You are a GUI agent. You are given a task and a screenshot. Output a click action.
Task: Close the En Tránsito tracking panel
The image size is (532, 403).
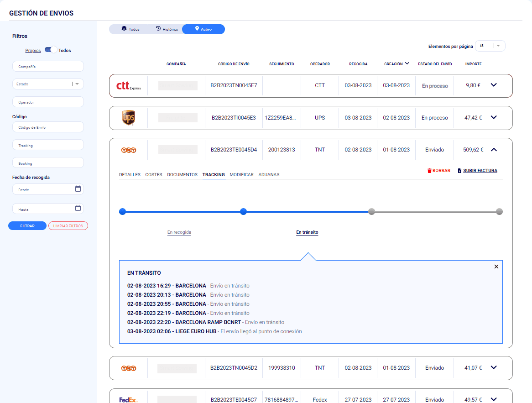coord(496,267)
